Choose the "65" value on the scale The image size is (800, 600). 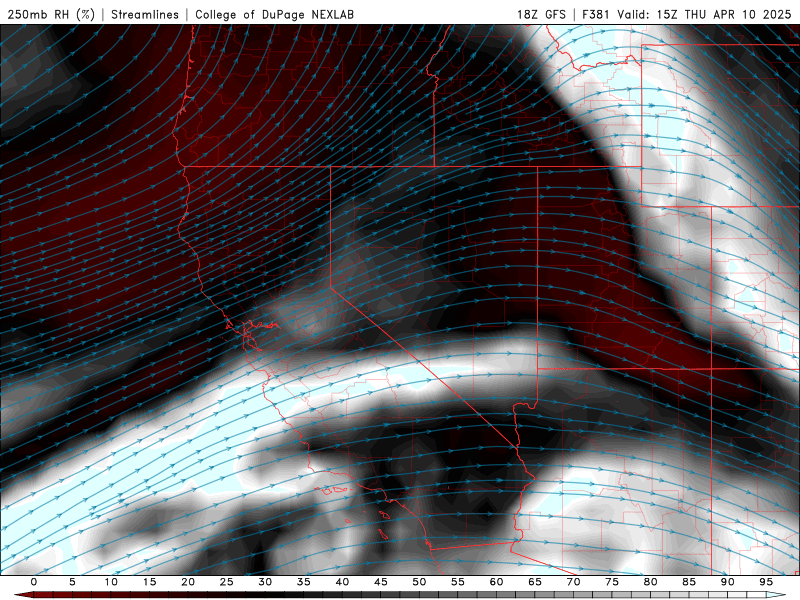point(535,582)
